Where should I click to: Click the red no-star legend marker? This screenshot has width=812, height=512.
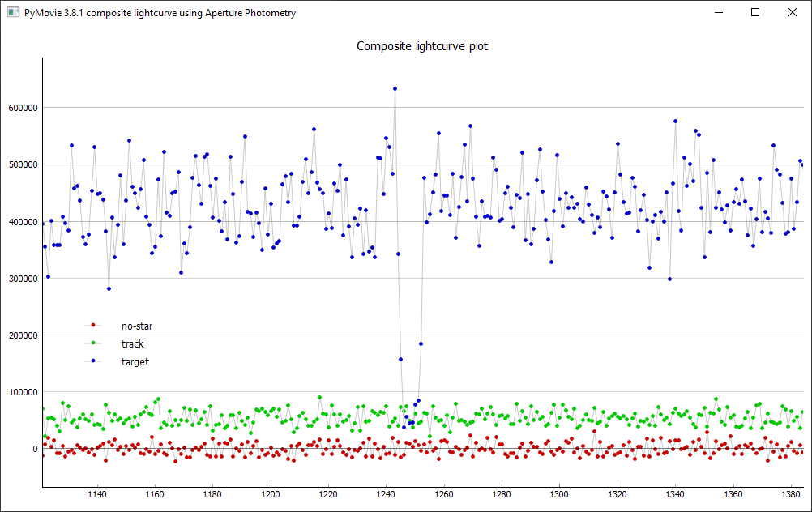94,326
